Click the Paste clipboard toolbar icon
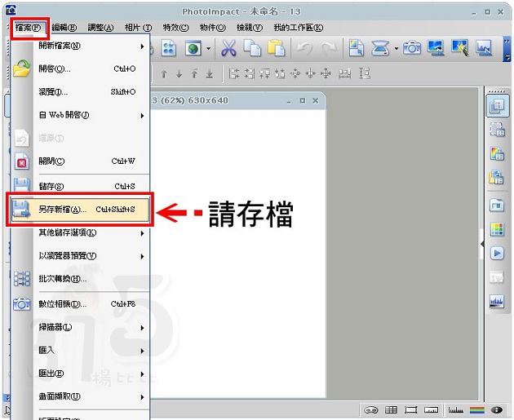Viewport: 514px width, 420px height. click(276, 48)
